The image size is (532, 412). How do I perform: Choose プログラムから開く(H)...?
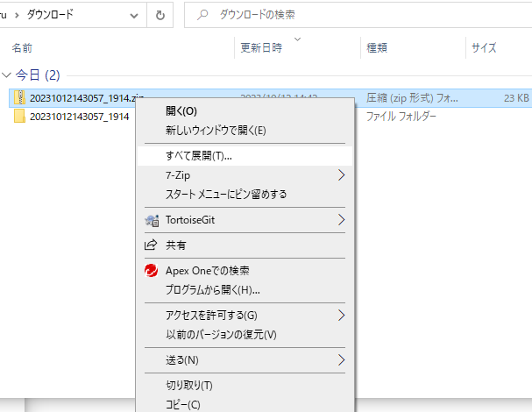(x=213, y=290)
